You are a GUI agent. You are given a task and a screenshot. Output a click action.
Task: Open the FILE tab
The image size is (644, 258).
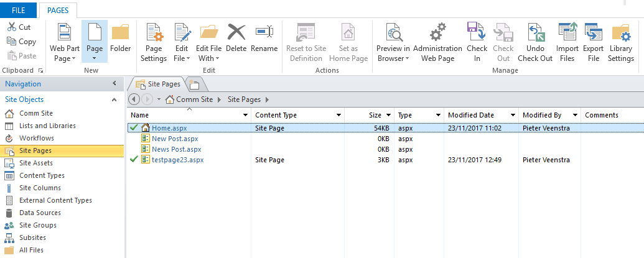click(18, 10)
